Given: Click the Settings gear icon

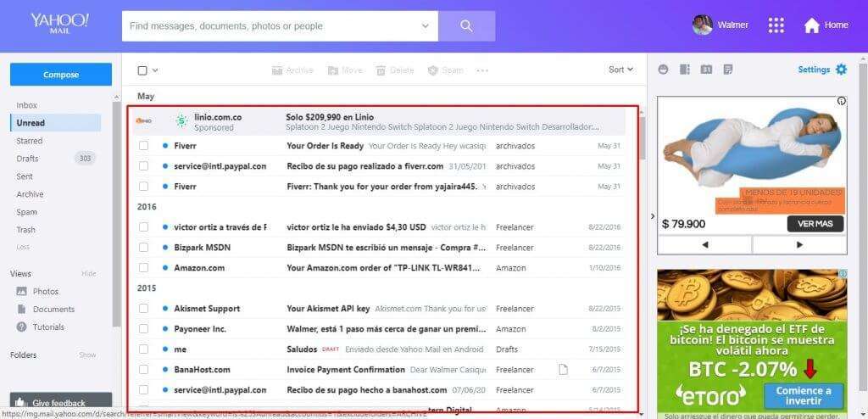Looking at the screenshot, I should tap(841, 70).
